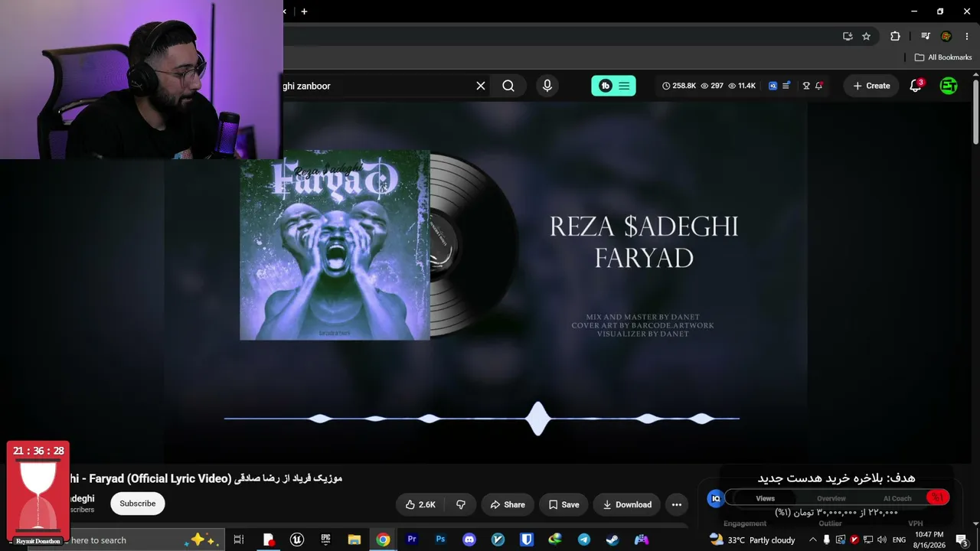Share the video
This screenshot has height=551, width=980.
507,504
